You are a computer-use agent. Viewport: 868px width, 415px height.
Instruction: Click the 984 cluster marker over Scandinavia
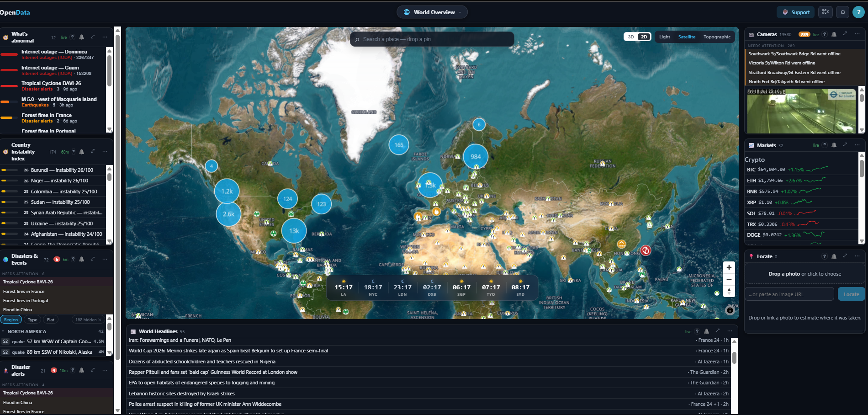coord(476,157)
